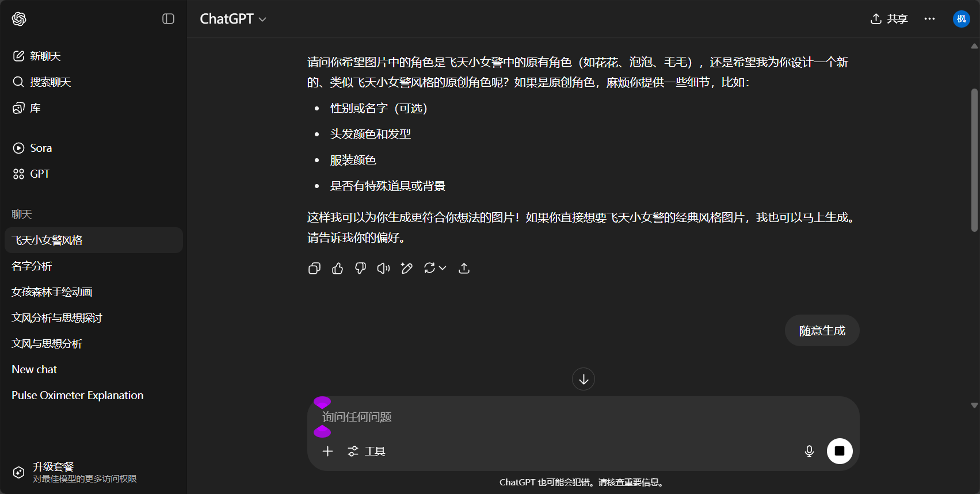Click the 共享 share button

(x=889, y=19)
